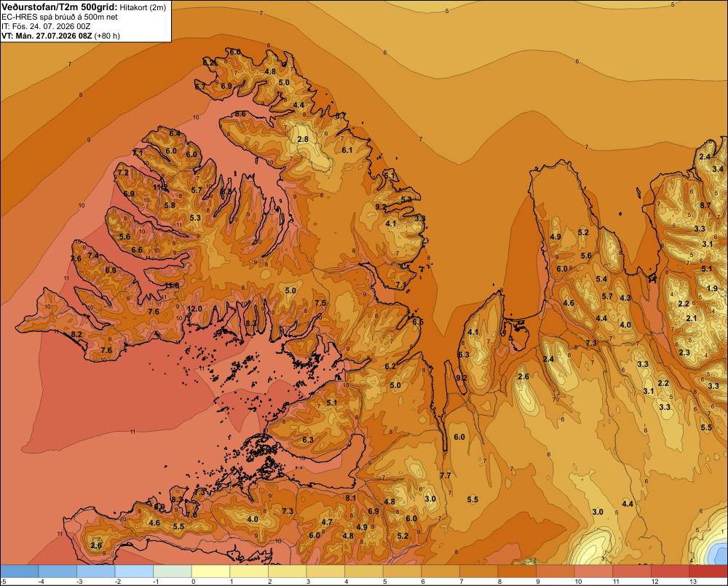This screenshot has width=728, height=586.
Task: Click the 8.6 temperature label
Action: [x=240, y=114]
